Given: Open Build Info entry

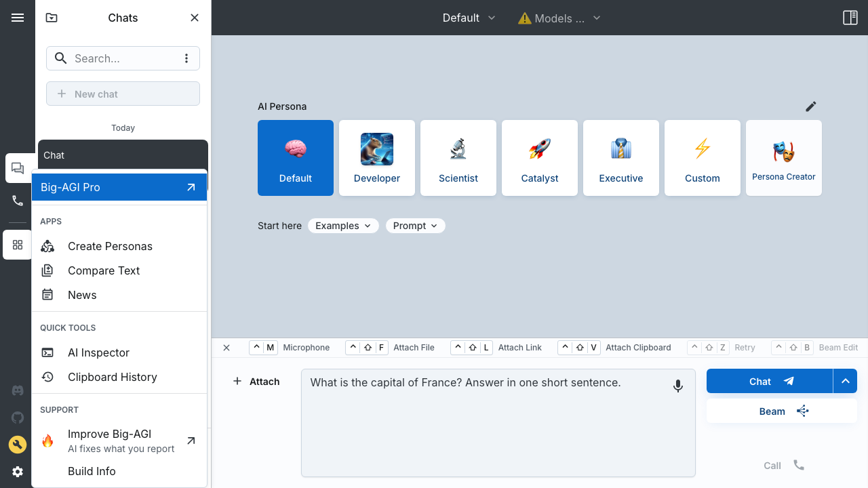Looking at the screenshot, I should tap(119, 471).
